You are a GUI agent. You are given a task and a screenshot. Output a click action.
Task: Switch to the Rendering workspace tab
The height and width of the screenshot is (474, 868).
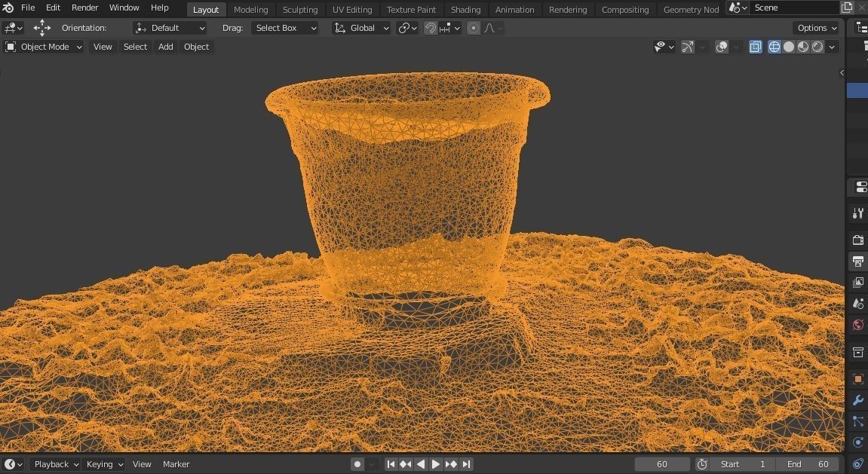tap(568, 9)
